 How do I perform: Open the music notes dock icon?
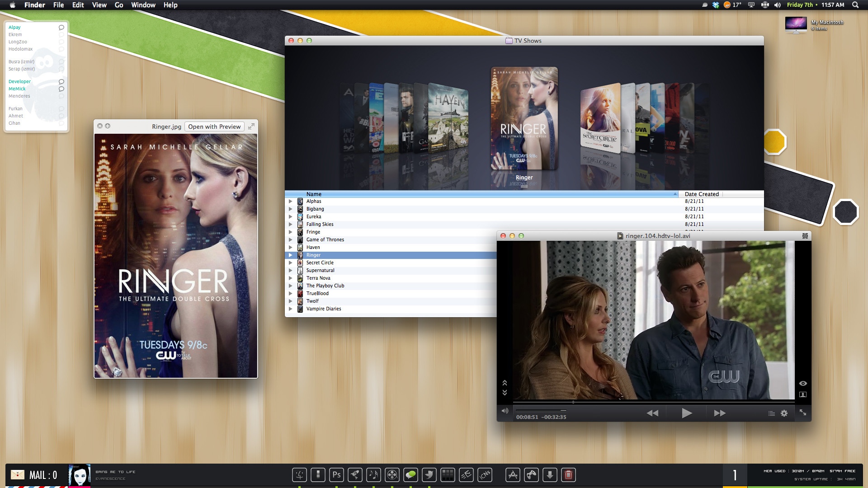click(x=373, y=475)
